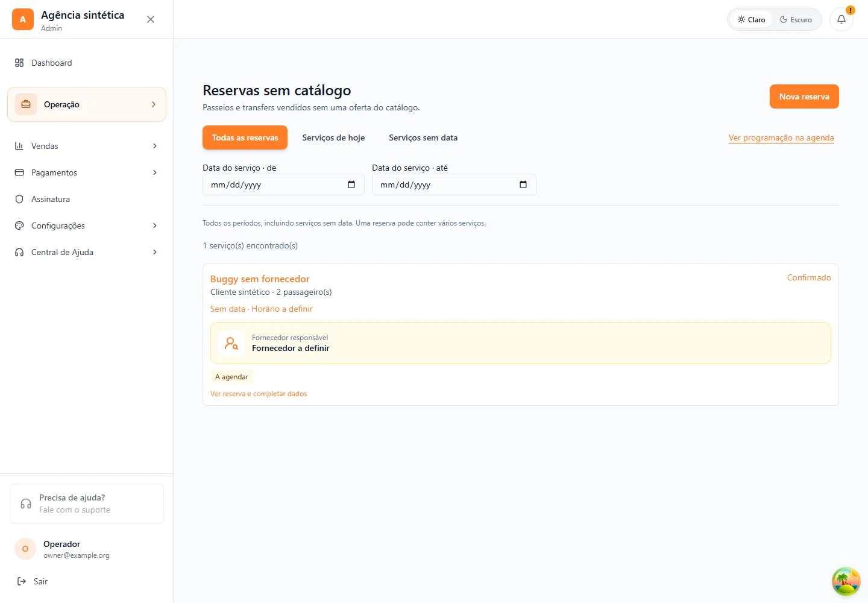Close the sidebar with the X icon

(151, 19)
